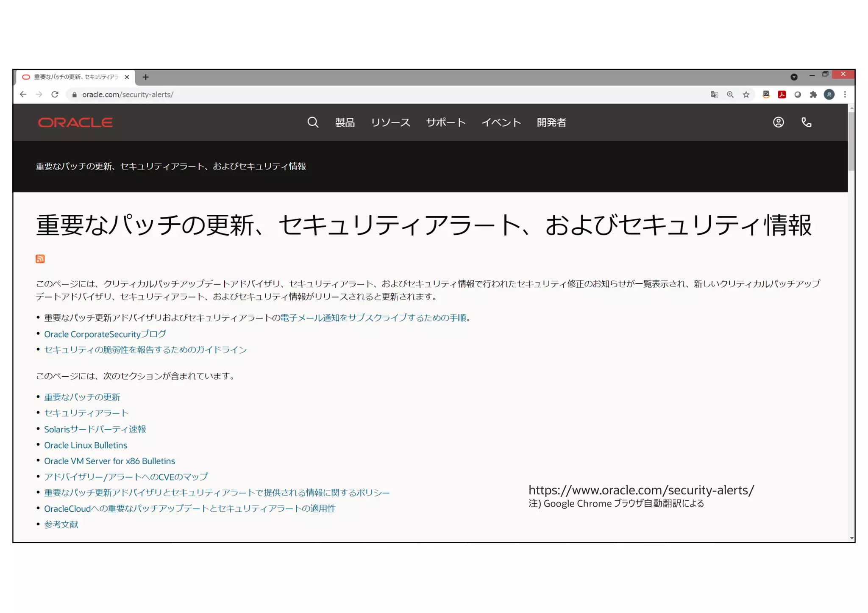Viewport: 868px width, 613px height.
Task: Open the イベント menu
Action: (x=501, y=122)
